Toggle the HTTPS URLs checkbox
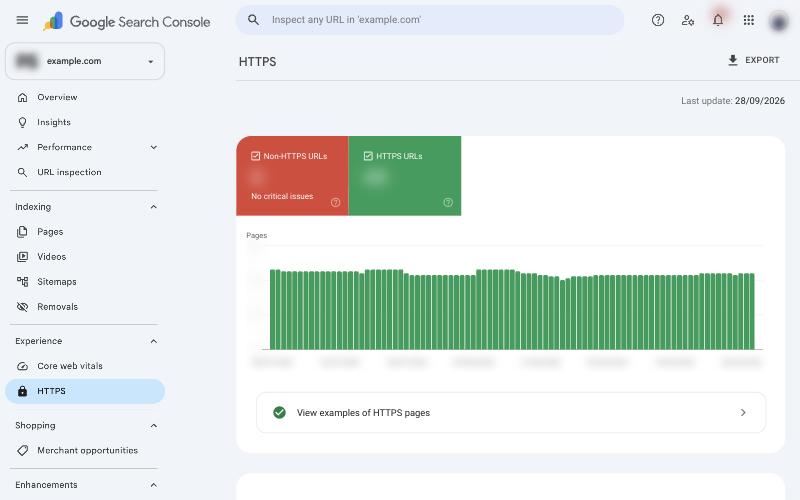Image resolution: width=800 pixels, height=500 pixels. (368, 156)
